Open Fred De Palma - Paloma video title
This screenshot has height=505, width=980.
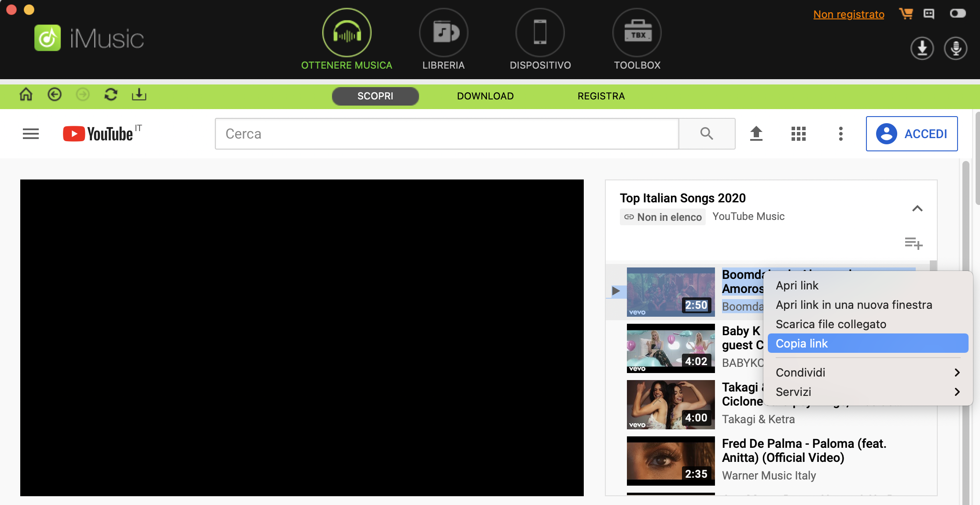[804, 450]
